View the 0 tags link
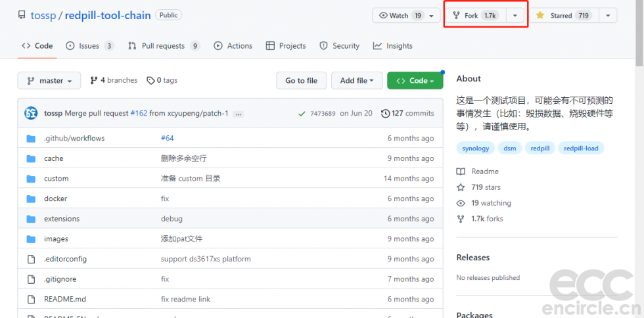644x318 pixels. point(162,80)
